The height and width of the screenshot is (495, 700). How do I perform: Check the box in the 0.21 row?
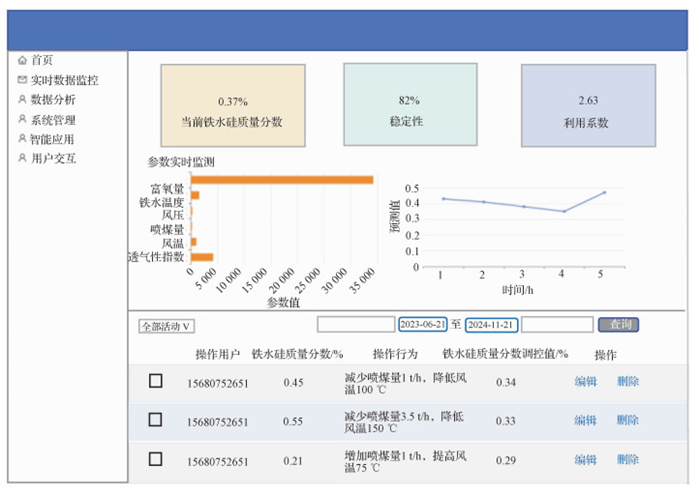[x=155, y=459]
